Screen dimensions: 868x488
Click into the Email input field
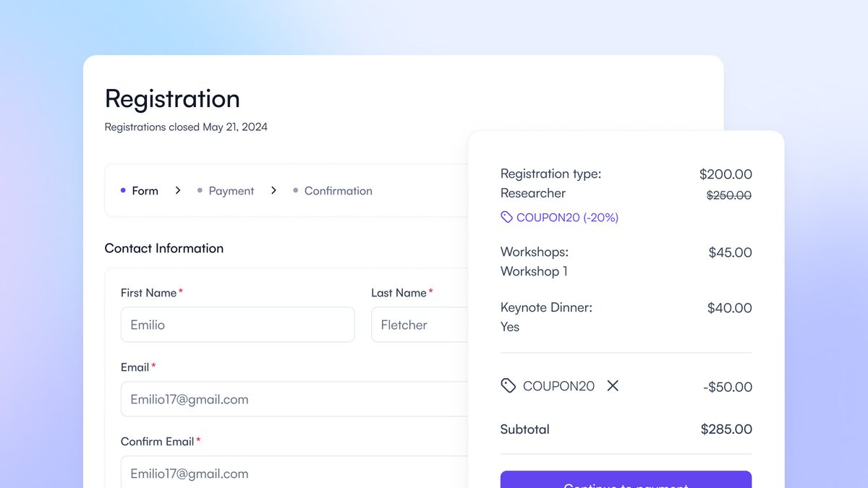[x=294, y=399]
